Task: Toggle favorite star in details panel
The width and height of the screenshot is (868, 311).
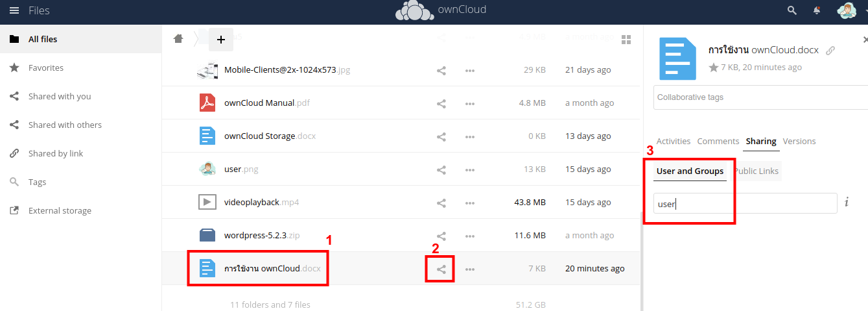Action: [x=714, y=68]
